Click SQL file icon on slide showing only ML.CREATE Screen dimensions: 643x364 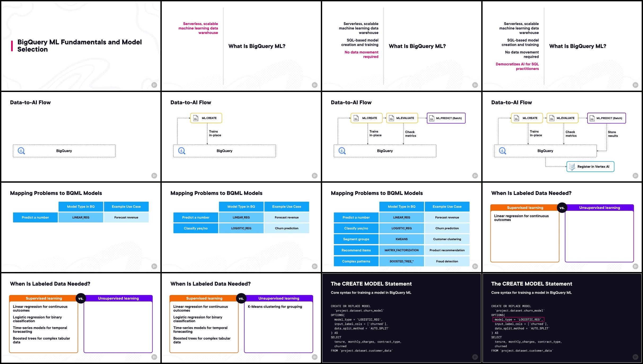tap(196, 118)
